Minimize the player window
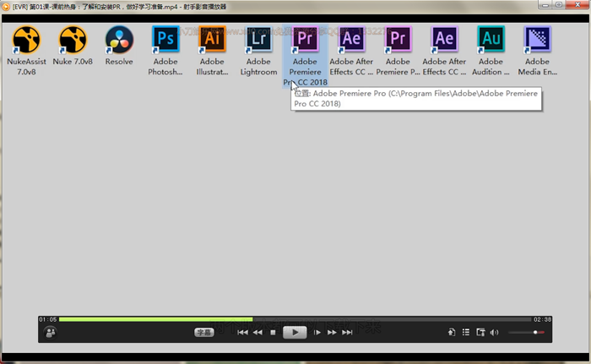 (545, 4)
